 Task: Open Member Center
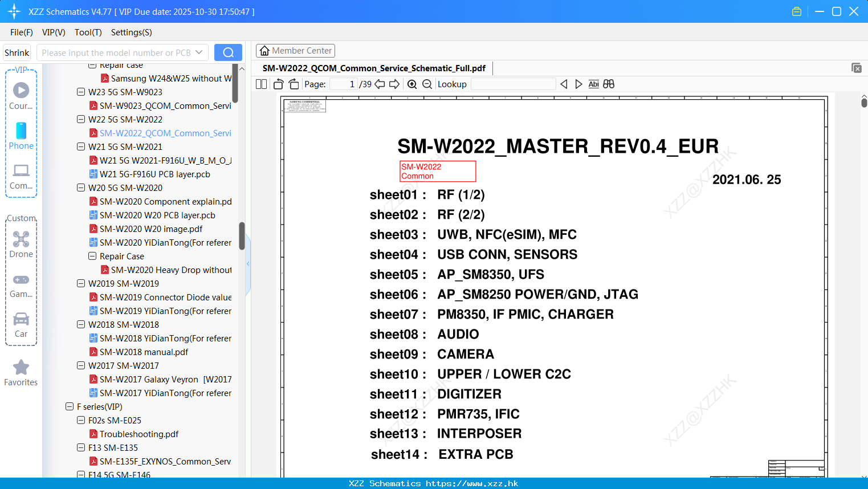295,51
